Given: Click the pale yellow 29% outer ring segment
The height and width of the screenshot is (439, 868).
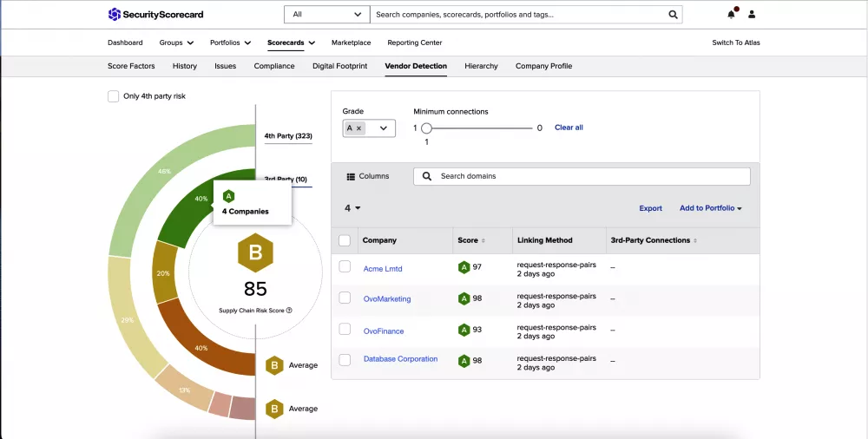Looking at the screenshot, I should point(128,318).
